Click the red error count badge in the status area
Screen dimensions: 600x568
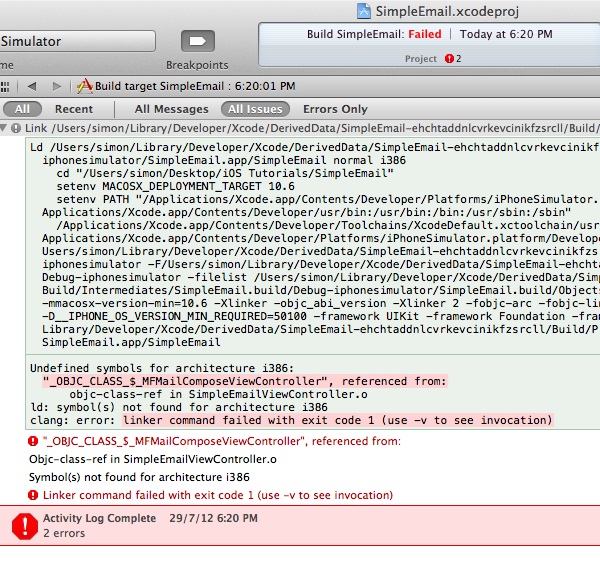pyautogui.click(x=449, y=59)
